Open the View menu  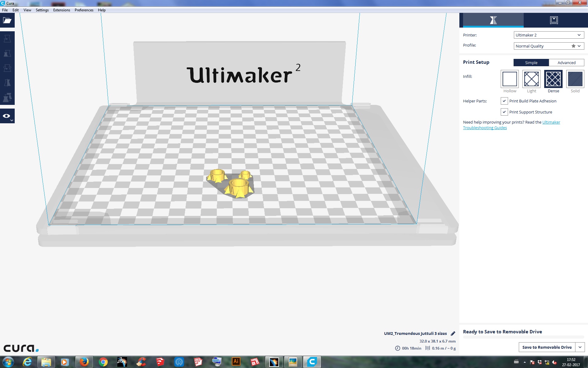click(27, 10)
